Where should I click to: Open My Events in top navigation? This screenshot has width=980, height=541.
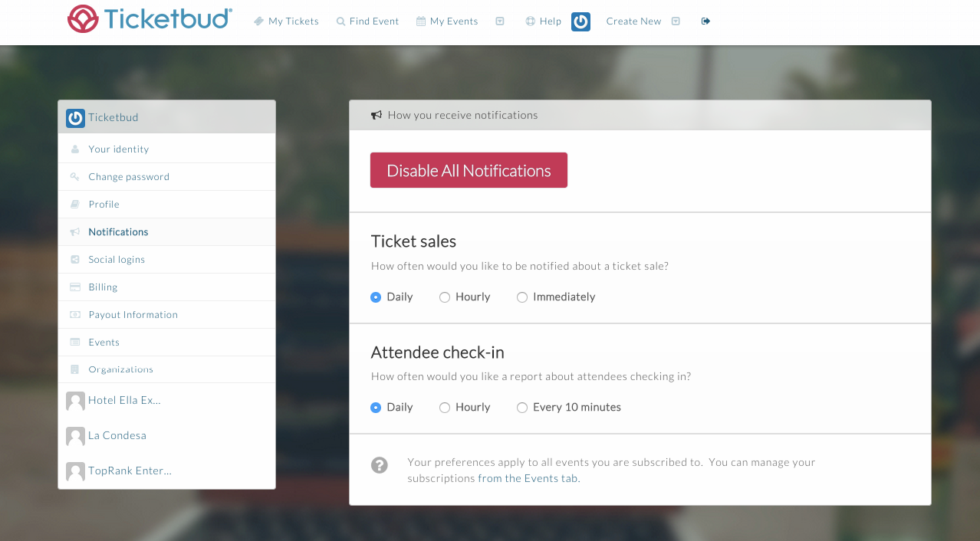(454, 21)
